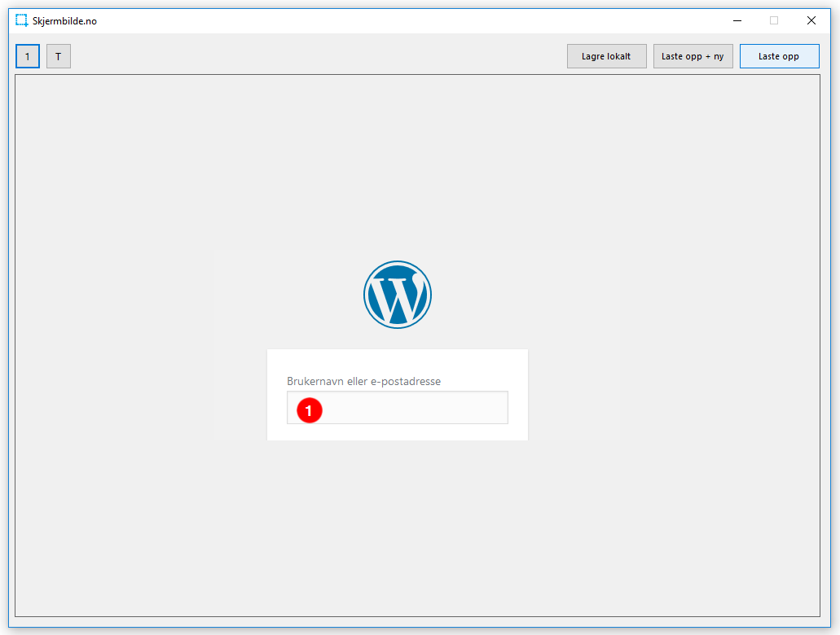
Task: Click the WordPress logo in the screenshot
Action: click(398, 295)
